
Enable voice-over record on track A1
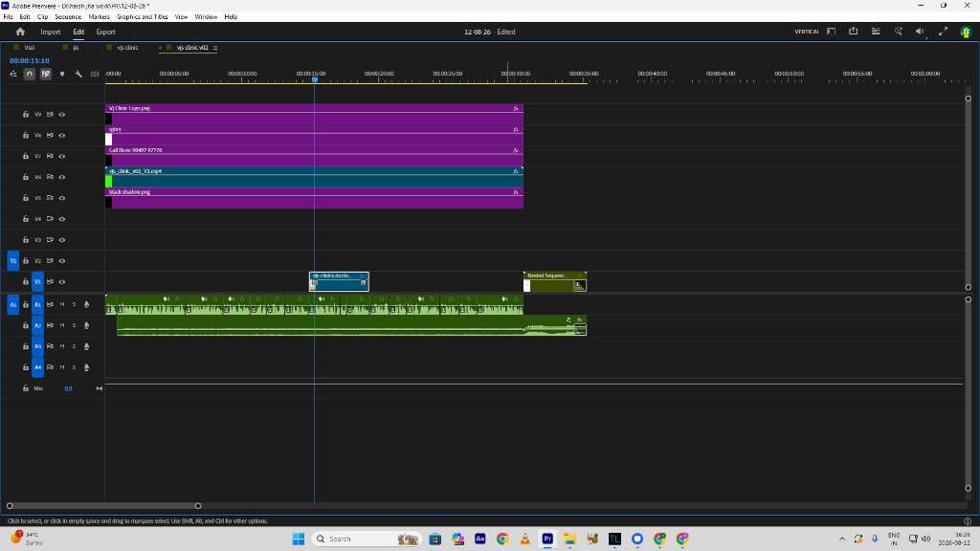tap(86, 304)
